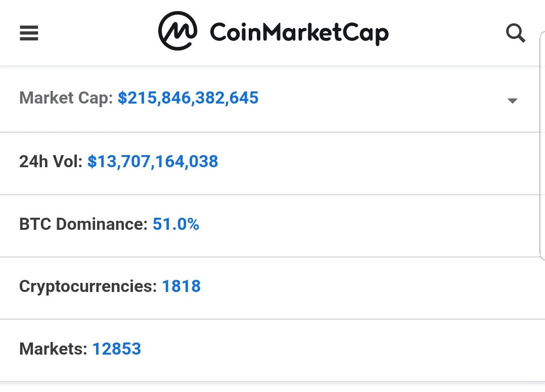The width and height of the screenshot is (545, 392).
Task: Open the $215,846,382,645 market cap value
Action: coord(188,97)
